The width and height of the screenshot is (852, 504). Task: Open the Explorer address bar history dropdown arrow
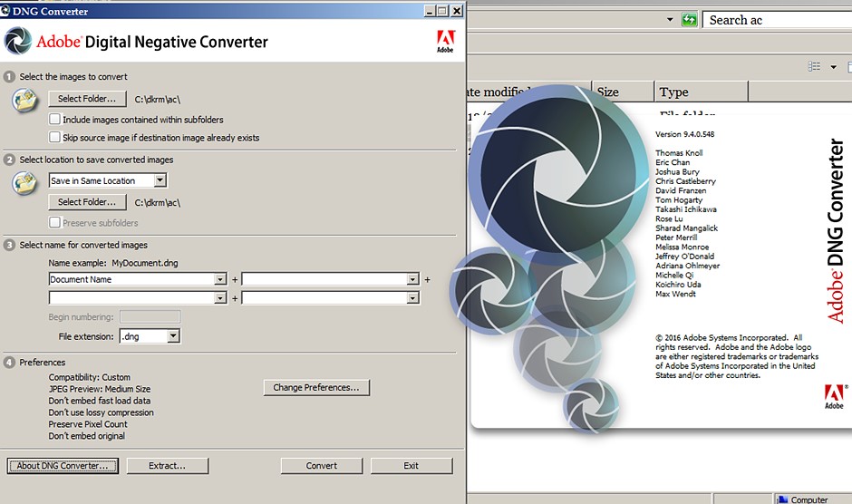coord(670,20)
